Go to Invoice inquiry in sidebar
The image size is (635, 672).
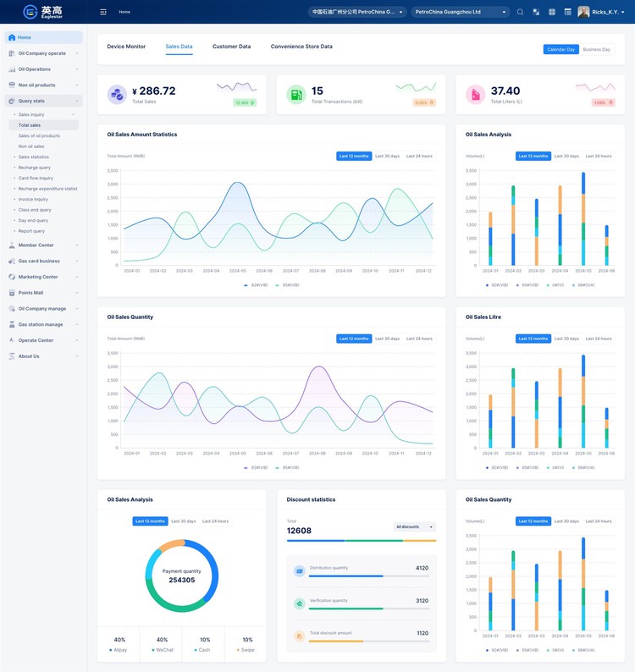pyautogui.click(x=33, y=199)
